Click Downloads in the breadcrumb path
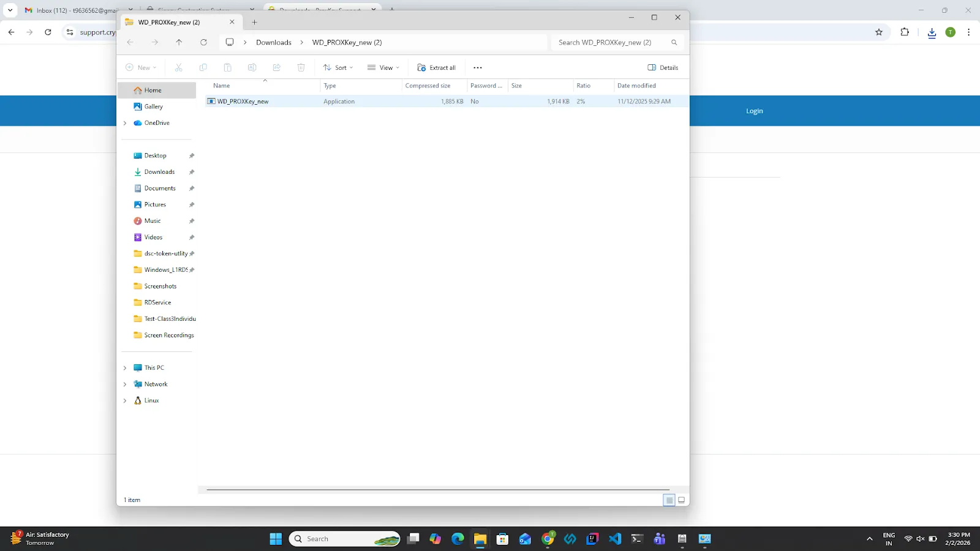980x551 pixels. point(274,42)
